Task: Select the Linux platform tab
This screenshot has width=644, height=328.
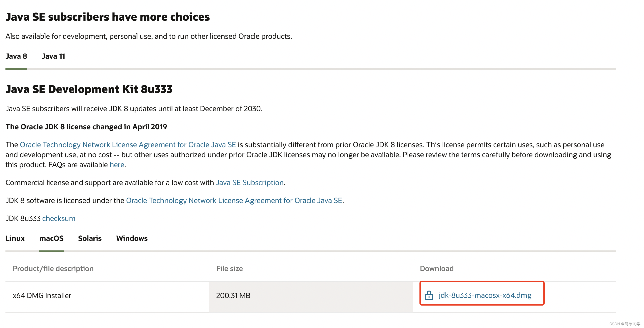Action: coord(15,238)
